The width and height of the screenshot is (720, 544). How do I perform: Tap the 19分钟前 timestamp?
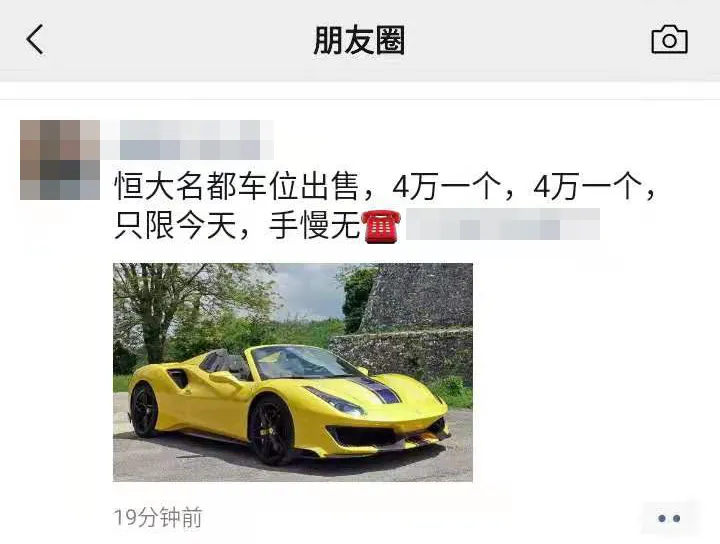pos(158,518)
